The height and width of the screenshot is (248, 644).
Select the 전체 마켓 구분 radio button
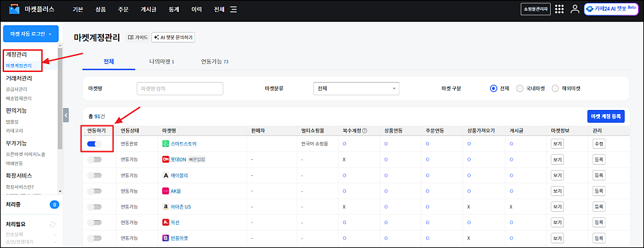coord(494,88)
